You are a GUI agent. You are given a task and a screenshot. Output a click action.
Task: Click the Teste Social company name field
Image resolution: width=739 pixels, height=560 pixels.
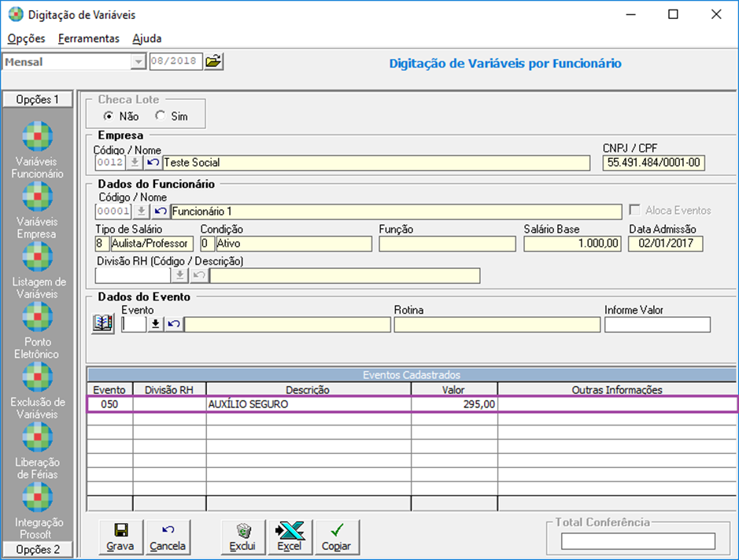(376, 163)
